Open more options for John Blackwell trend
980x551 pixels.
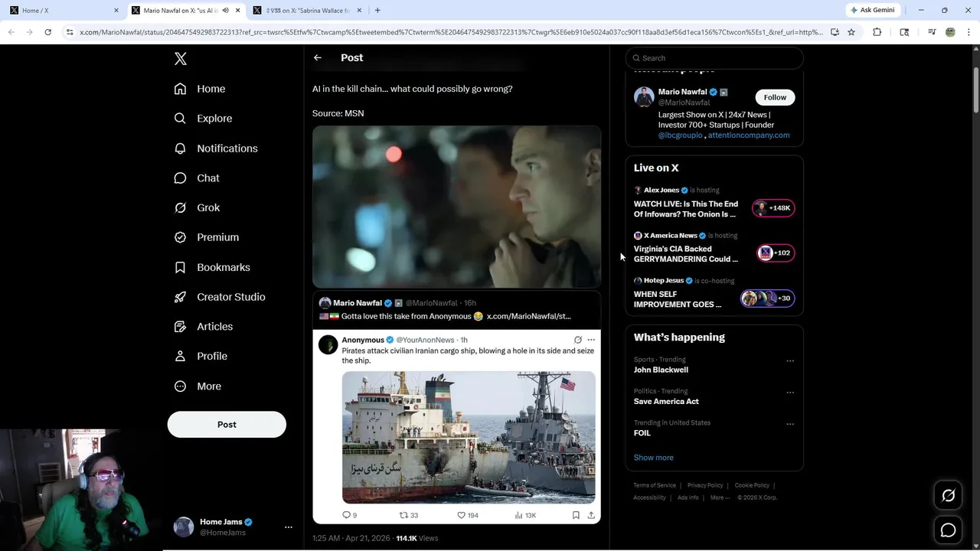click(790, 360)
